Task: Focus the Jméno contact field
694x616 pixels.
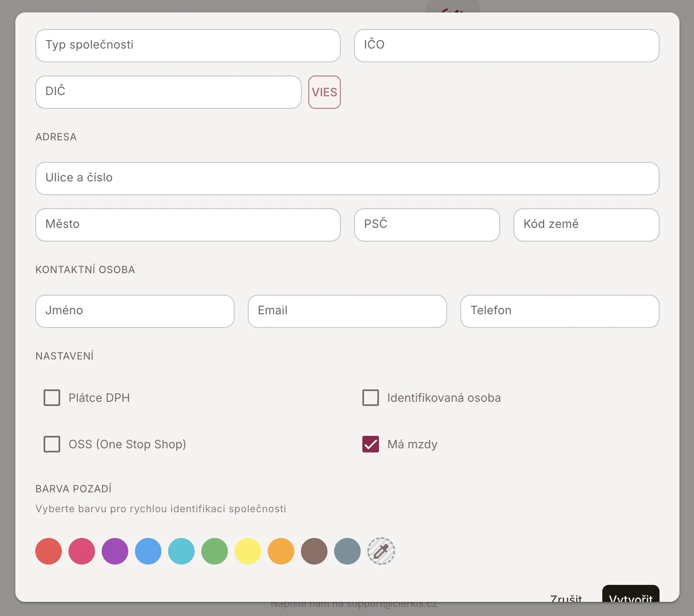Action: (x=135, y=311)
